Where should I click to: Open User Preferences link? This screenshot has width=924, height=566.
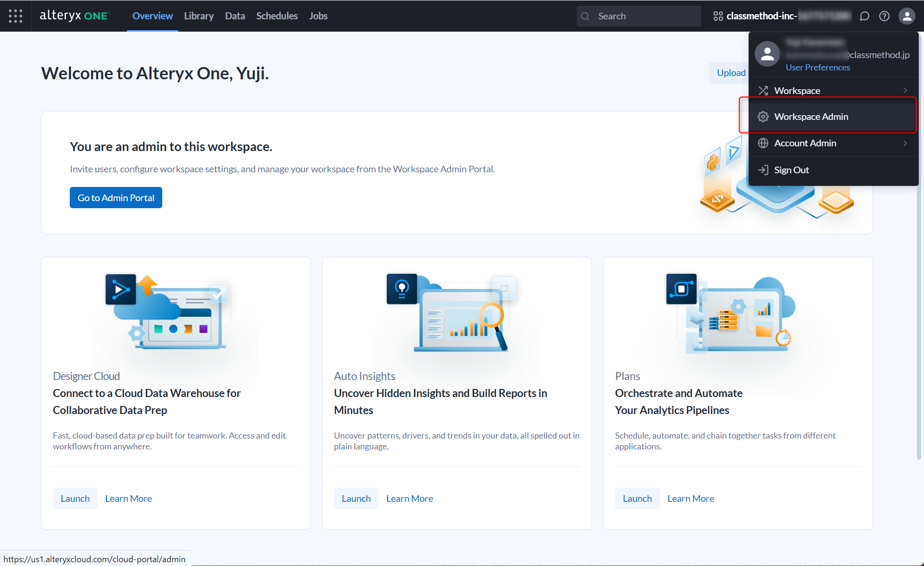[x=818, y=68]
